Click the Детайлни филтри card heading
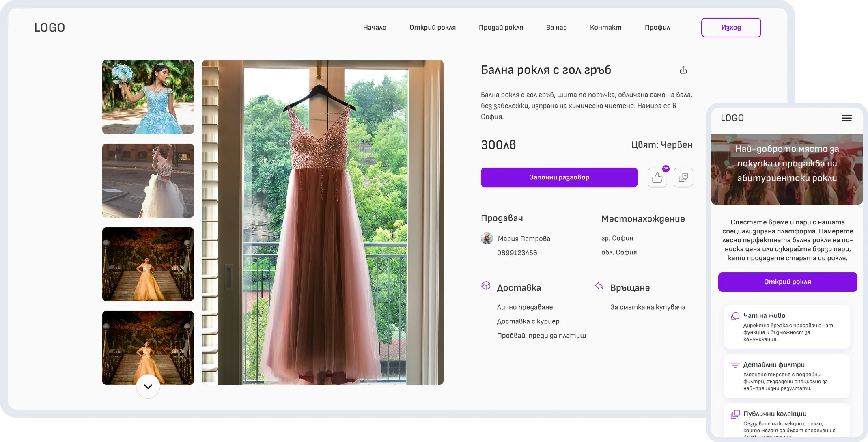The width and height of the screenshot is (868, 442). (774, 365)
